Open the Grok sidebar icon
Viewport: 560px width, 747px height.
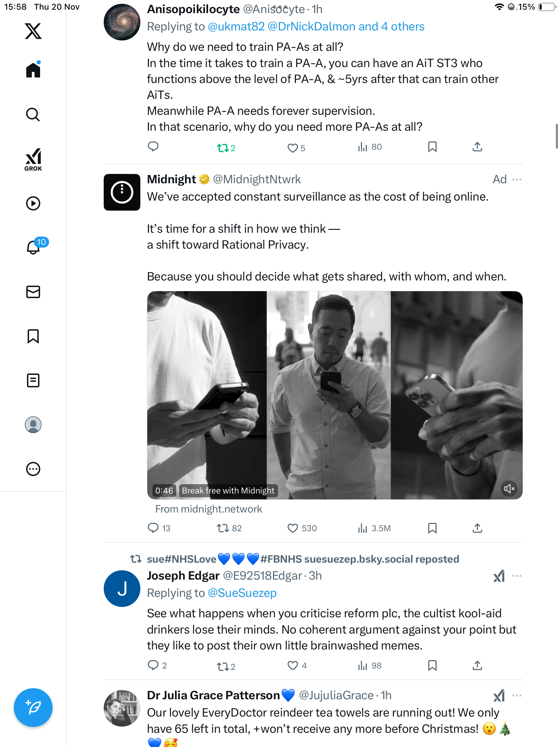[33, 160]
